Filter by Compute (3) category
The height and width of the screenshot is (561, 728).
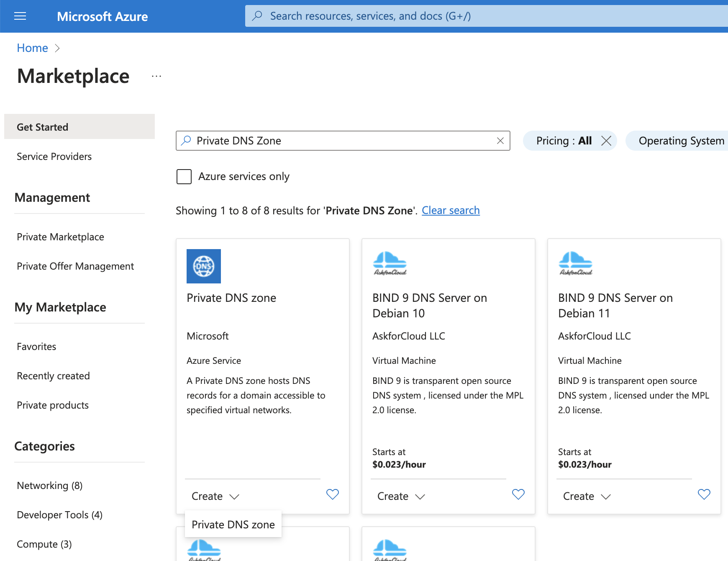[x=44, y=544]
